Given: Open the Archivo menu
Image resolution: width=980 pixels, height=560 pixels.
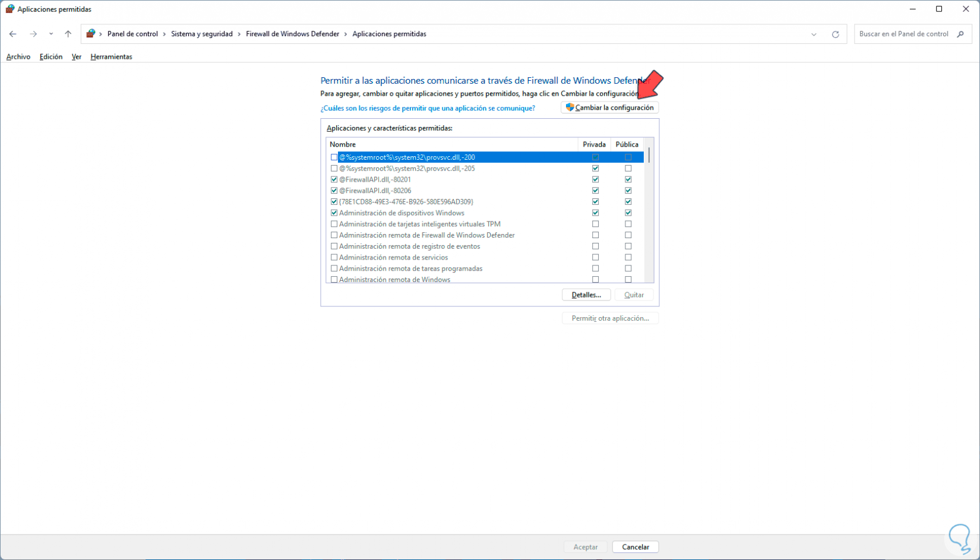Looking at the screenshot, I should point(18,57).
